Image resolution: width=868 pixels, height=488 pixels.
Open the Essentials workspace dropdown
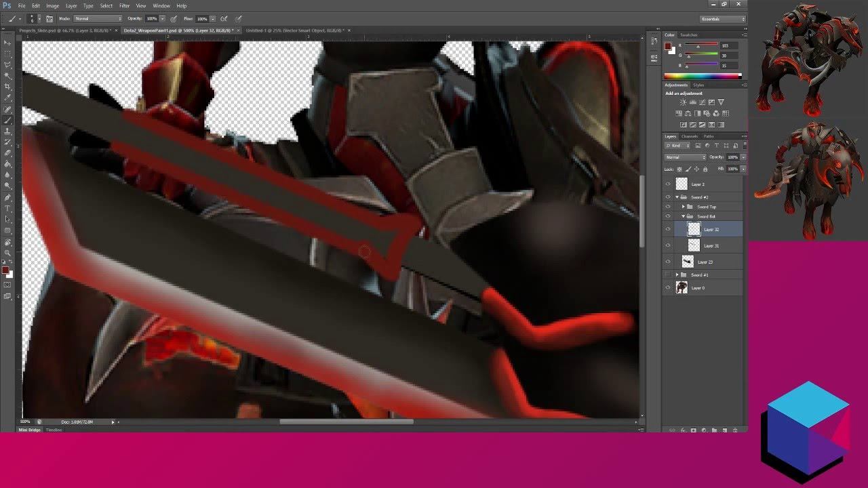[x=723, y=19]
